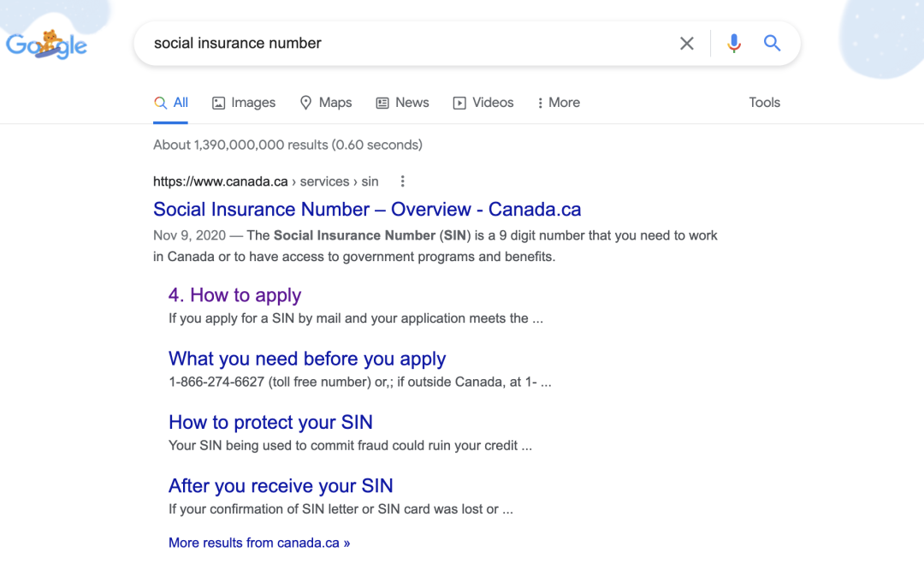Screen dimensions: 924x582
Task: Click into the search field text
Action: [238, 43]
